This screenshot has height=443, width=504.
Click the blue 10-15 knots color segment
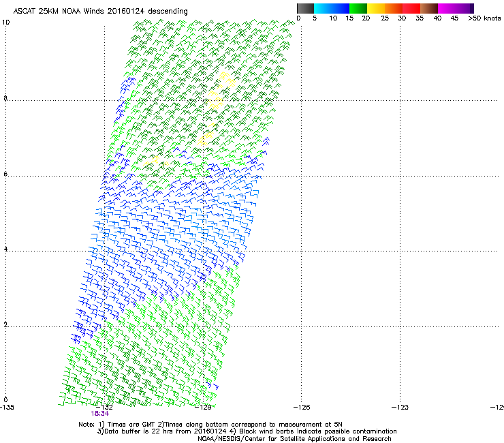(341, 8)
